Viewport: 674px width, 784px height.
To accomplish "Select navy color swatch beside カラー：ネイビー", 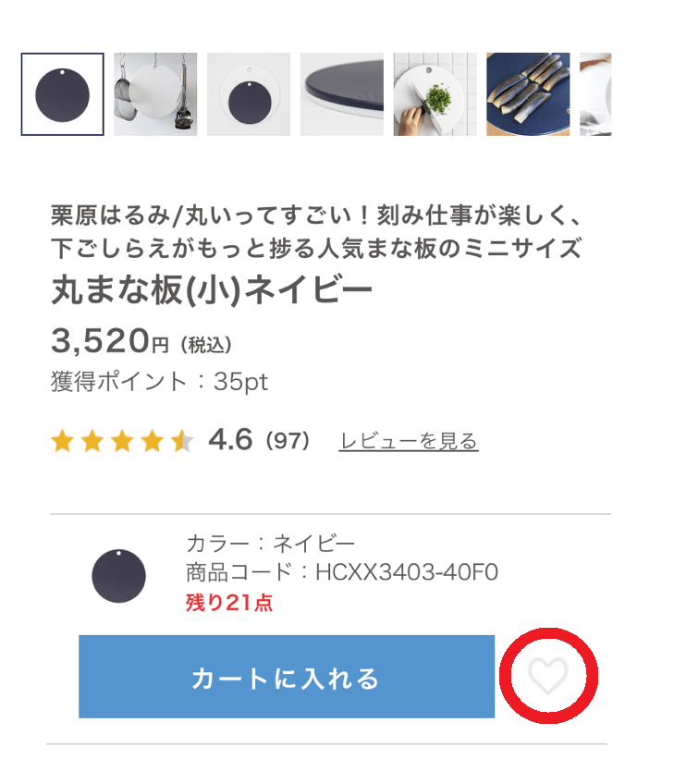I will point(119,576).
